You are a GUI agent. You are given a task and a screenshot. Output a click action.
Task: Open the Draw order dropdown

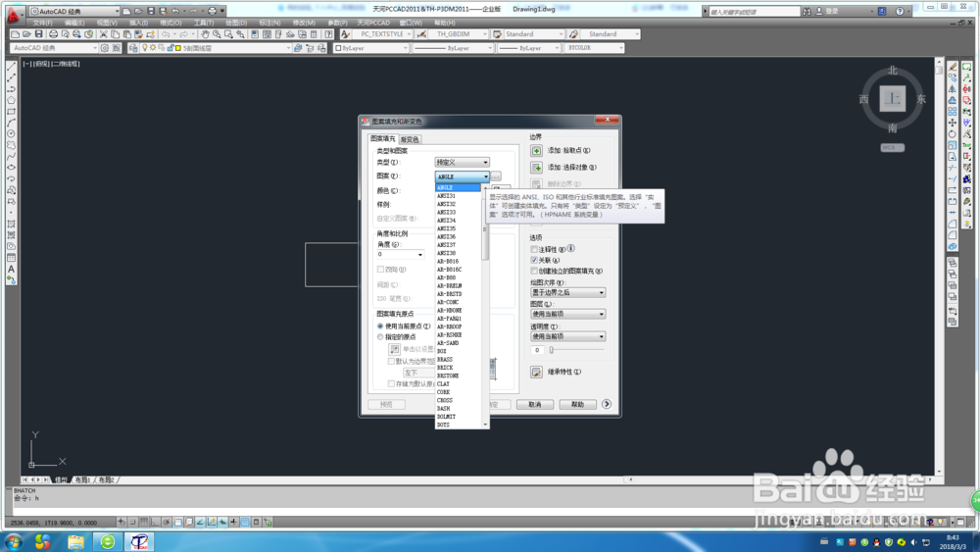click(568, 292)
